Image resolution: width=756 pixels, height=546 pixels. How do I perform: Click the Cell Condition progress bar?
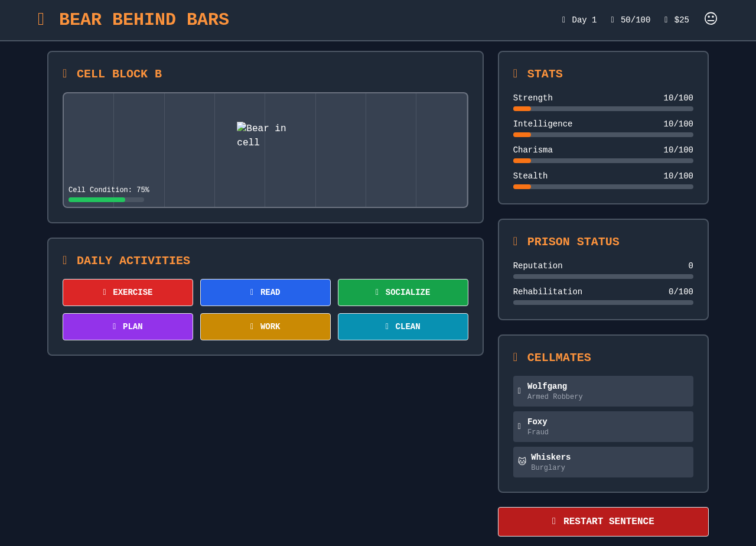tap(106, 200)
